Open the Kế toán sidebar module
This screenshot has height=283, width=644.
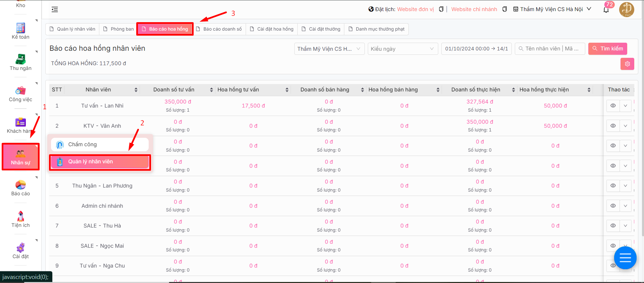(x=20, y=31)
